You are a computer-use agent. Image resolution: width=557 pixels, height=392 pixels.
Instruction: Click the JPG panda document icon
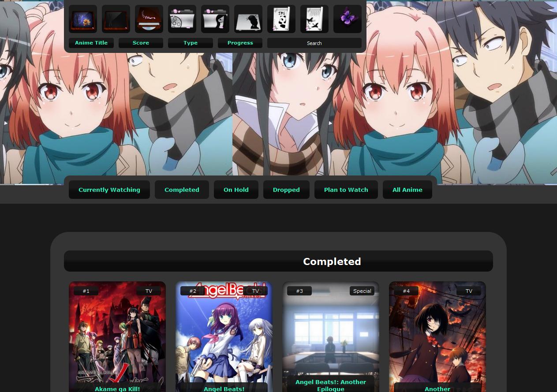[281, 19]
